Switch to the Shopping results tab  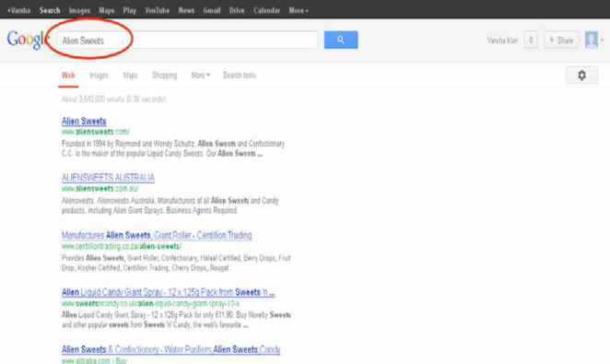click(x=164, y=76)
